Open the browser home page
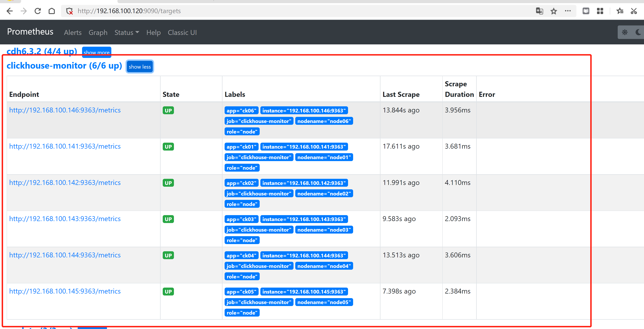644x329 pixels. pyautogui.click(x=52, y=11)
